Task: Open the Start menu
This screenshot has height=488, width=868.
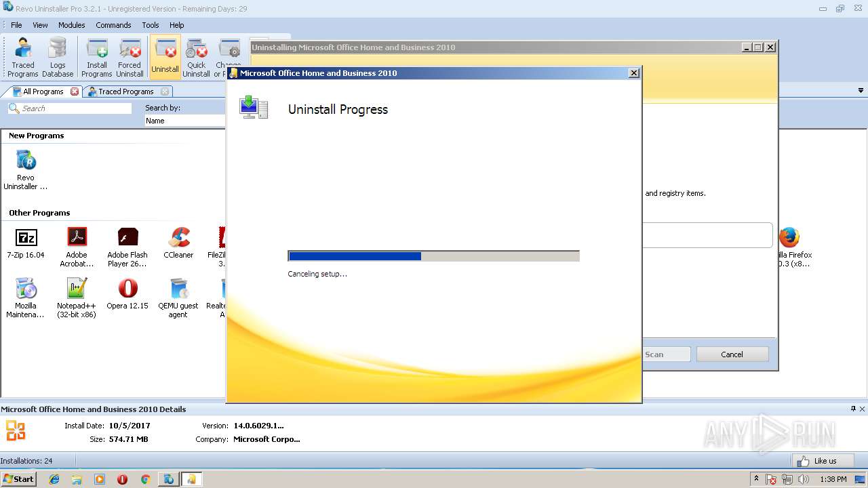Action: coord(18,479)
